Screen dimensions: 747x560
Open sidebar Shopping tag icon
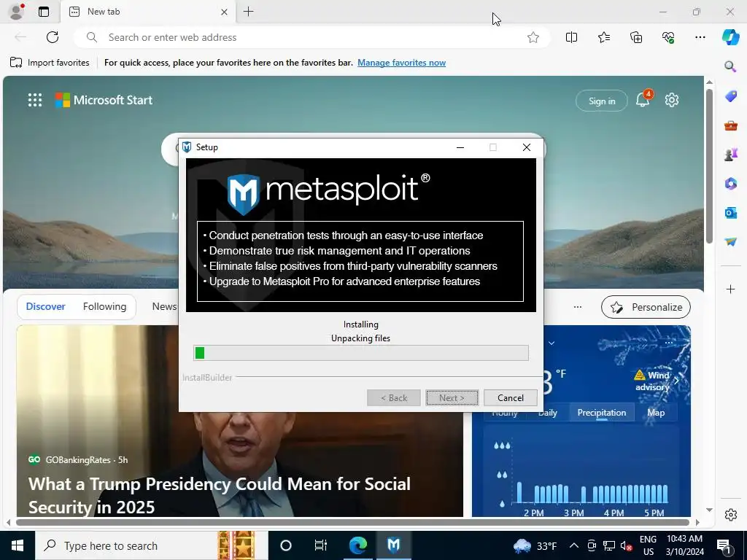click(730, 96)
